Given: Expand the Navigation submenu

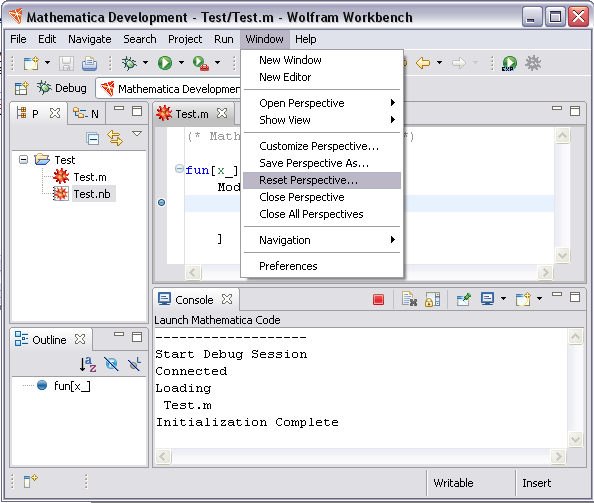Looking at the screenshot, I should [322, 240].
